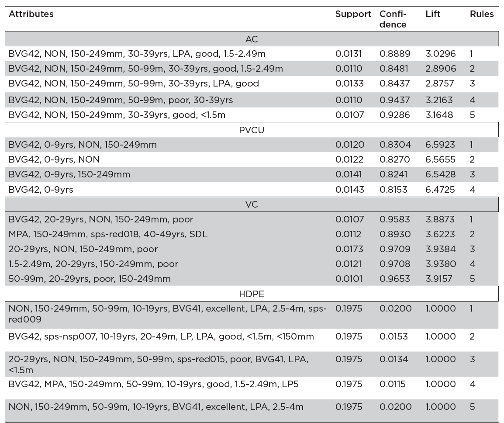This screenshot has width=504, height=423.
Task: Select the Confidence column header
Action: (393, 19)
